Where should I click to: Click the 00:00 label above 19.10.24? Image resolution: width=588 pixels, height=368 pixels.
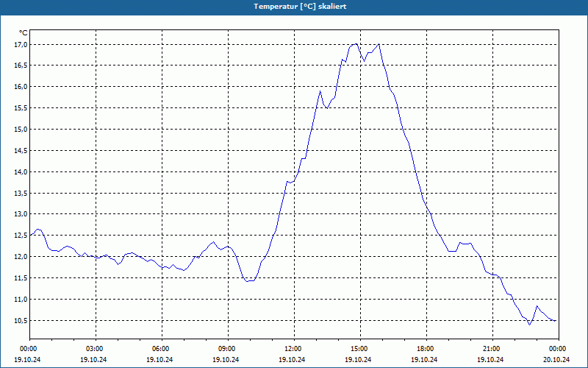click(29, 349)
